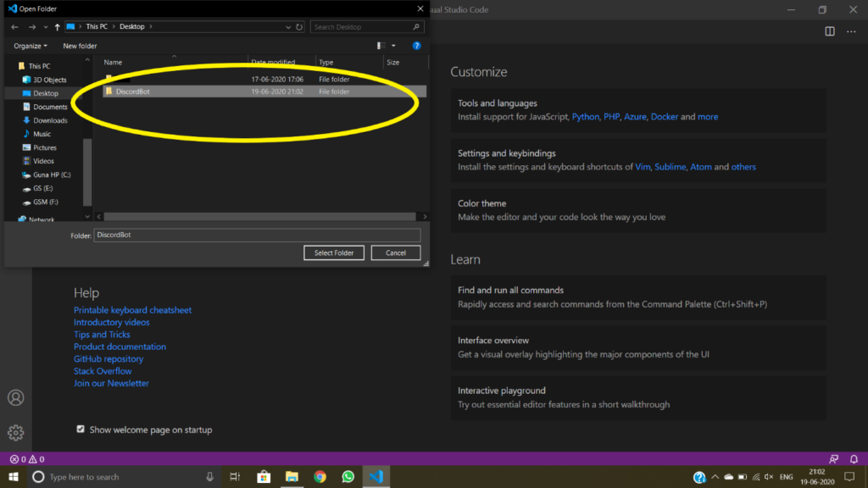Click the ENG language indicator in the tray

[786, 477]
